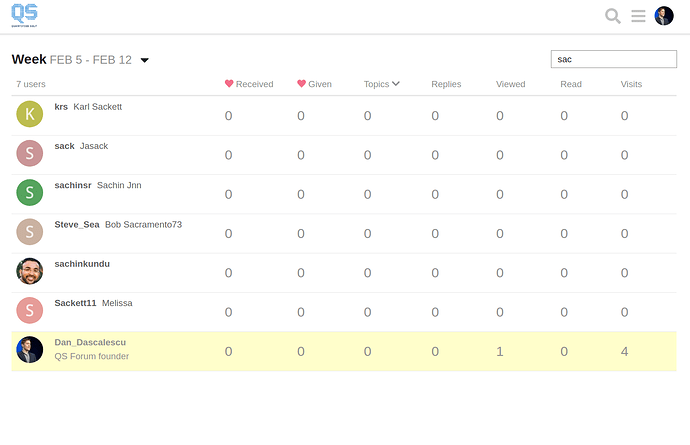Open the Steve_Sea username link
The height and width of the screenshot is (445, 690).
(77, 224)
